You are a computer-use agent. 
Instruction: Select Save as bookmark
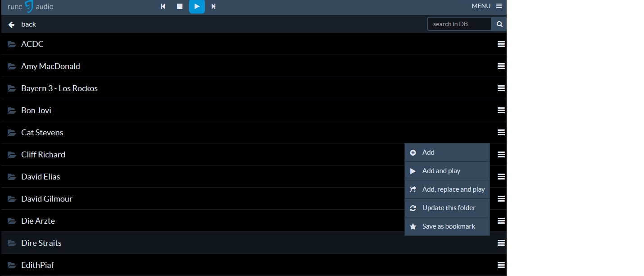click(x=447, y=226)
